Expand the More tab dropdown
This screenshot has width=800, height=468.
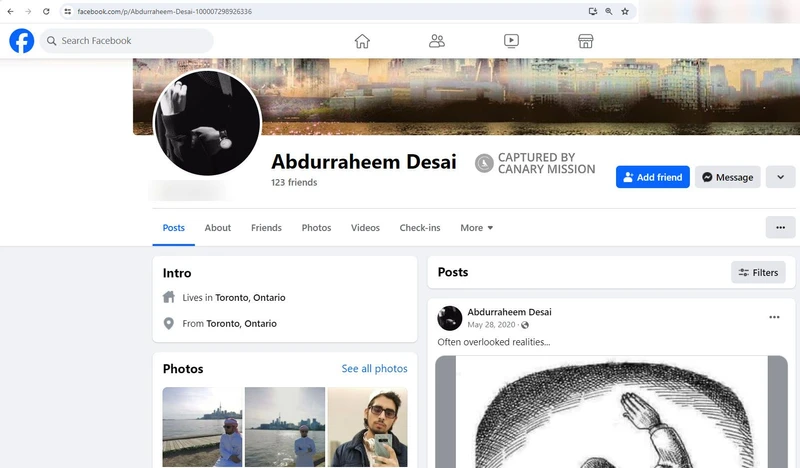click(x=477, y=228)
